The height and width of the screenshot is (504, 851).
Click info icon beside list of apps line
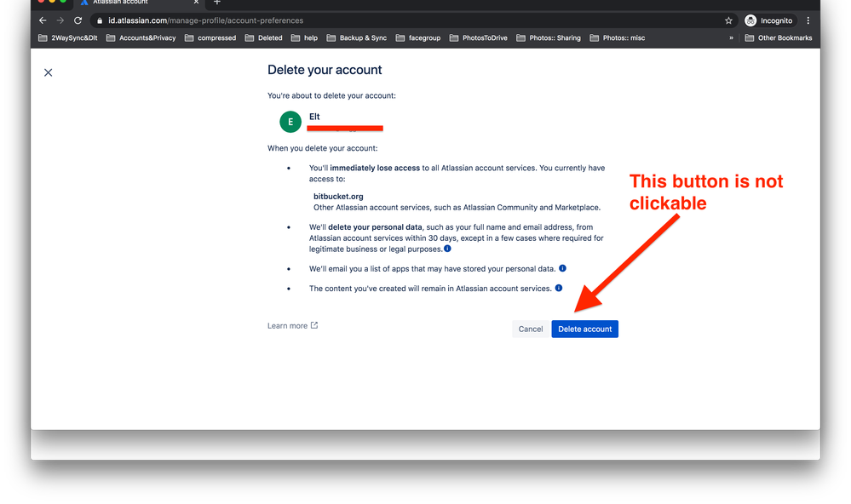562,268
